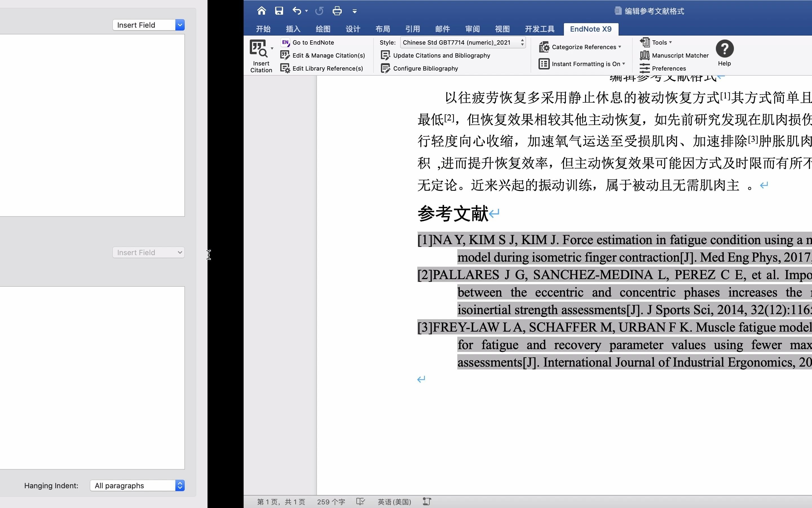812x508 pixels.
Task: Open the 邮件 tab
Action: coord(442,29)
